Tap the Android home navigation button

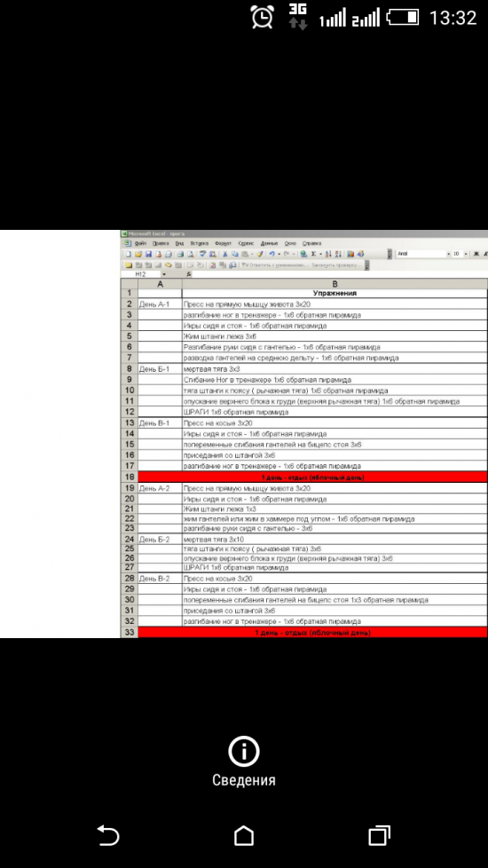click(243, 835)
